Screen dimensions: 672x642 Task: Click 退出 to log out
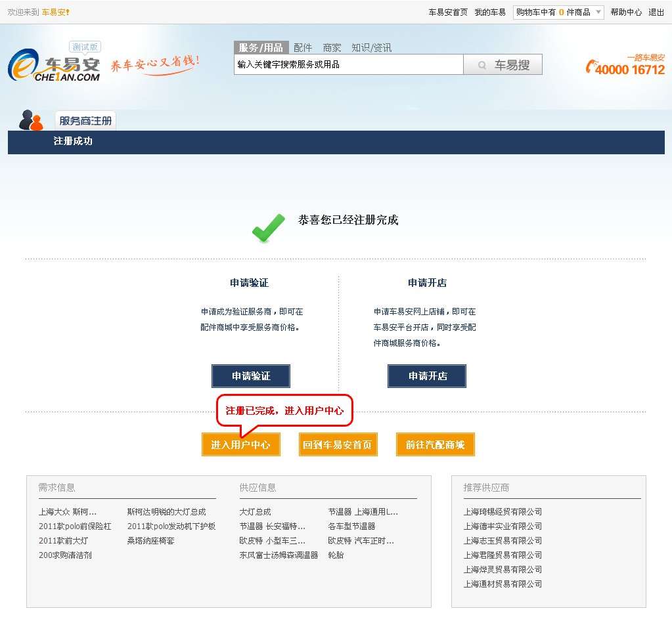656,12
